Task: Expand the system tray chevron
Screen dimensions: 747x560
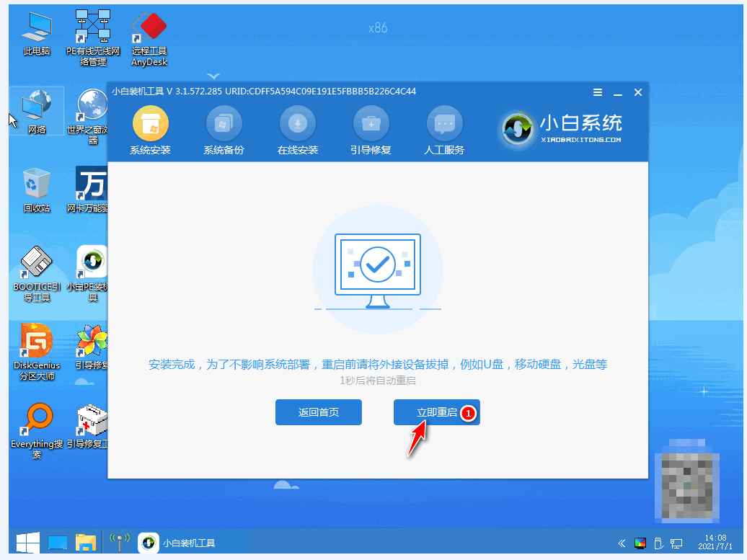Action: [x=622, y=543]
